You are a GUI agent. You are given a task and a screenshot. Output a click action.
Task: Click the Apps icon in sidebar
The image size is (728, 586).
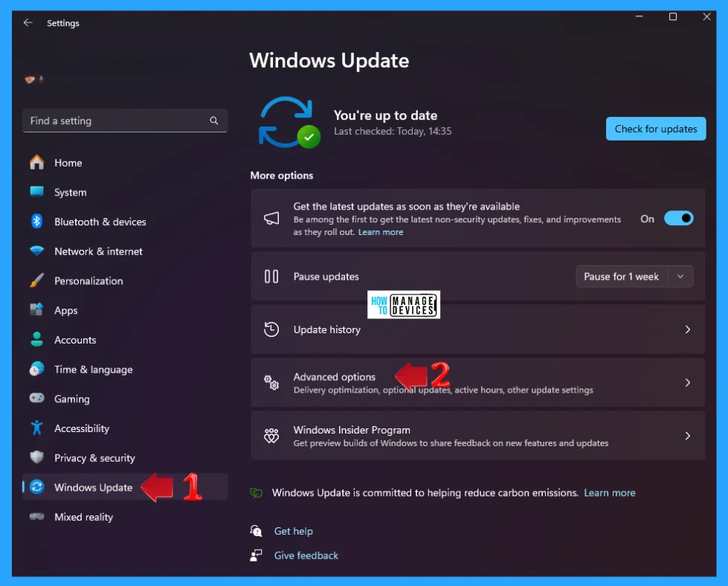pos(36,309)
